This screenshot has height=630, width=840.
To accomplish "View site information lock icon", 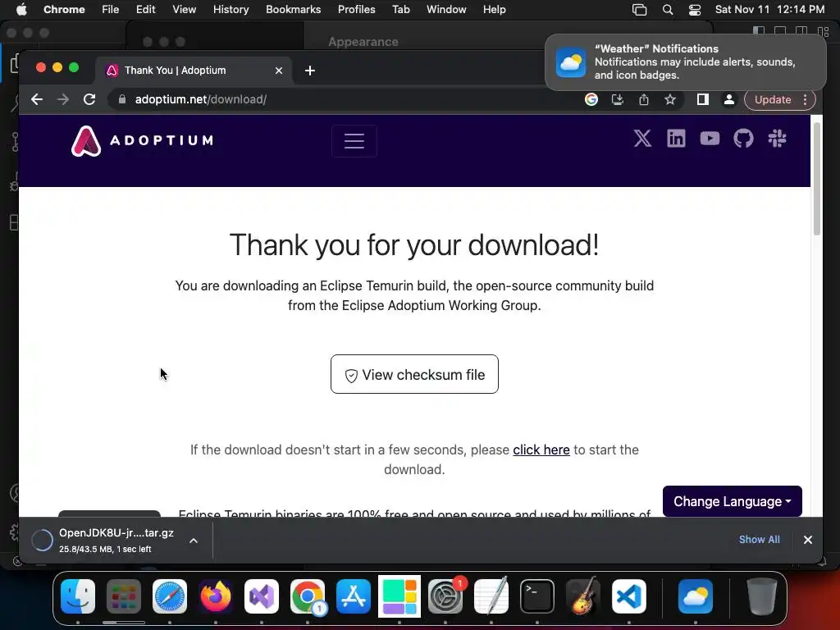I will tap(122, 99).
